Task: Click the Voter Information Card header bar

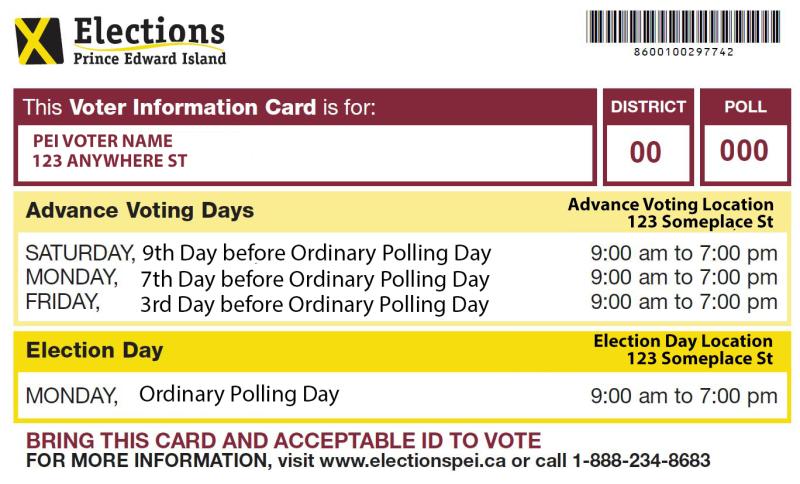Action: pos(305,107)
